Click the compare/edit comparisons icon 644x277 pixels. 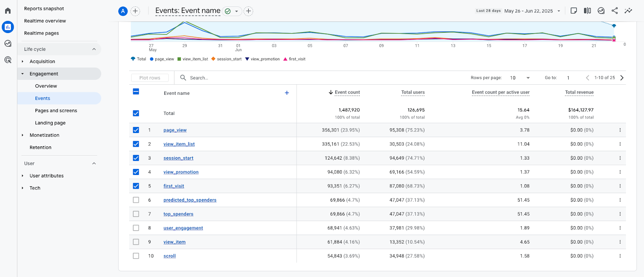[587, 11]
